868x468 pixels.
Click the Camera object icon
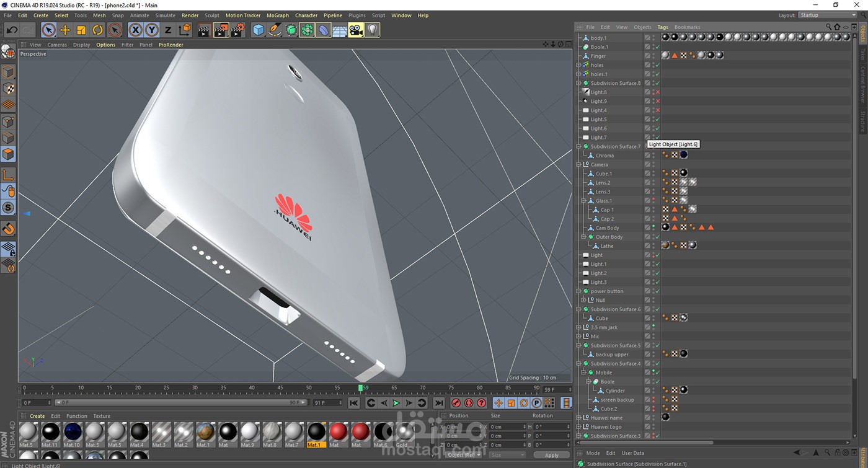pyautogui.click(x=356, y=30)
